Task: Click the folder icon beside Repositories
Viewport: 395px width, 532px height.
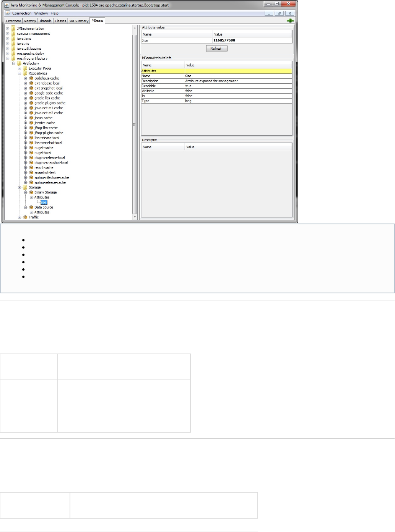Action: point(25,73)
